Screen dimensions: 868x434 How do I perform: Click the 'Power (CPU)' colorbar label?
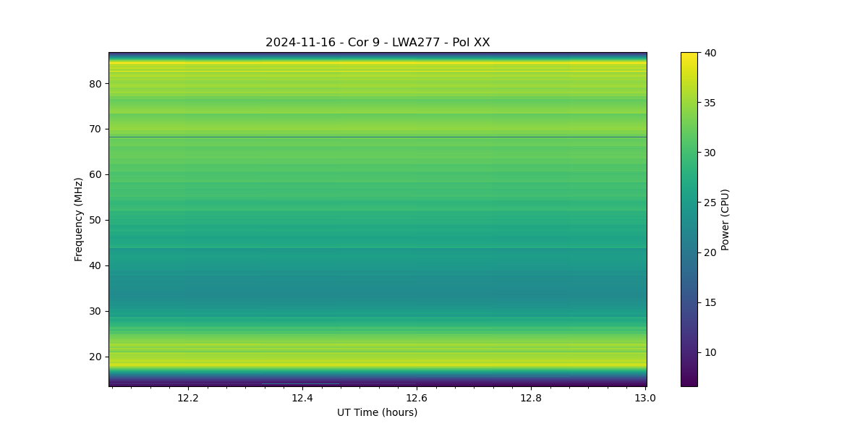pos(725,219)
